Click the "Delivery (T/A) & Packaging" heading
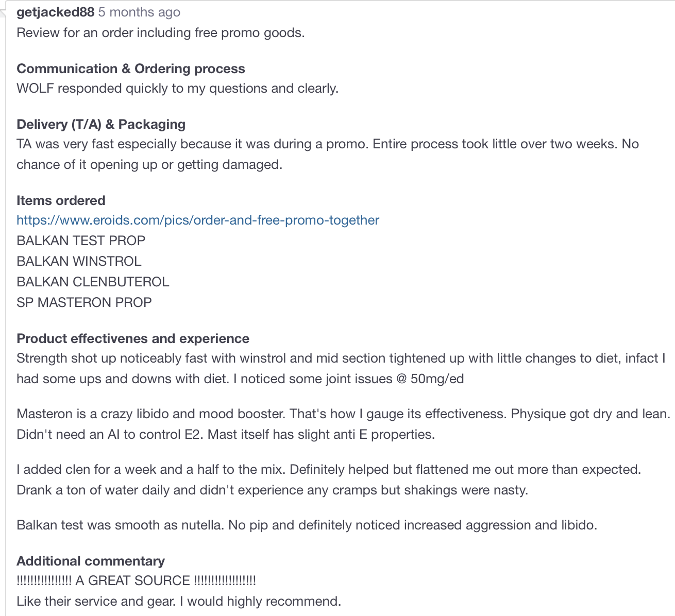The height and width of the screenshot is (616, 675). point(101,125)
